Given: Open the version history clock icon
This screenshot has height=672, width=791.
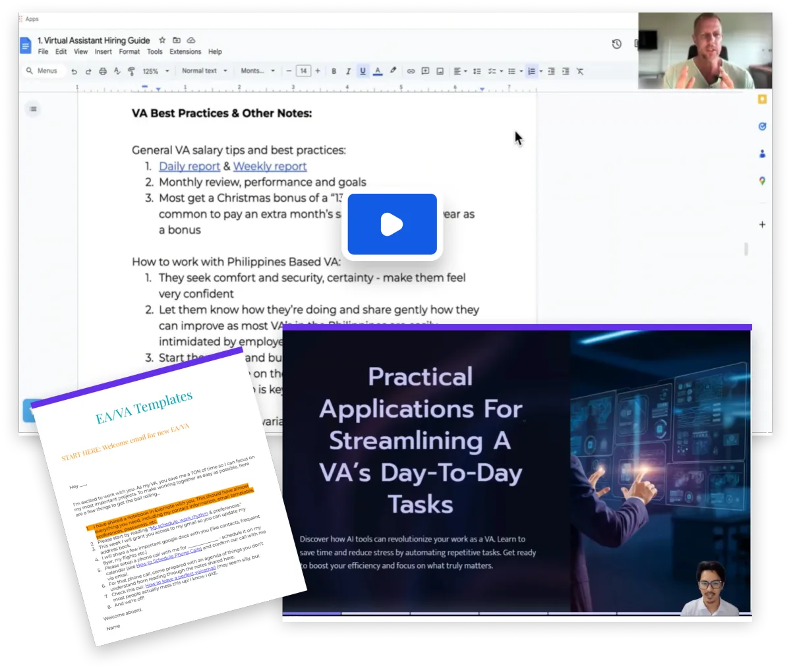Looking at the screenshot, I should [x=616, y=44].
